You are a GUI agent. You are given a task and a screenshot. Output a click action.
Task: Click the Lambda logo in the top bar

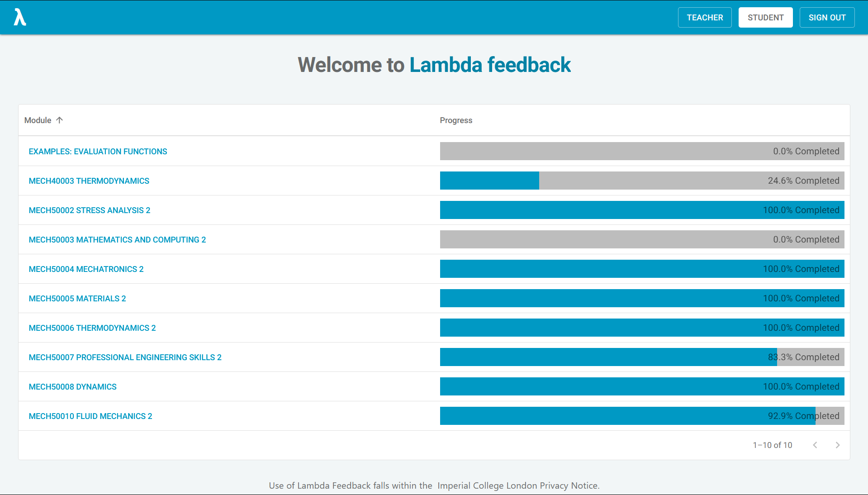pos(20,17)
